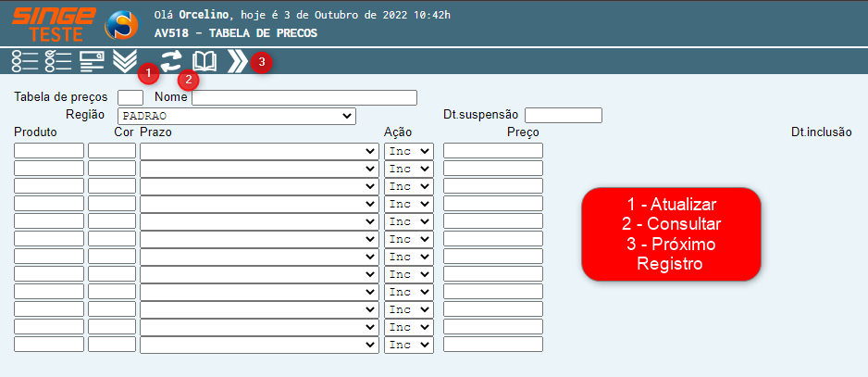868x377 pixels.
Task: Click the unchecked list icon in toolbar
Action: (x=24, y=62)
